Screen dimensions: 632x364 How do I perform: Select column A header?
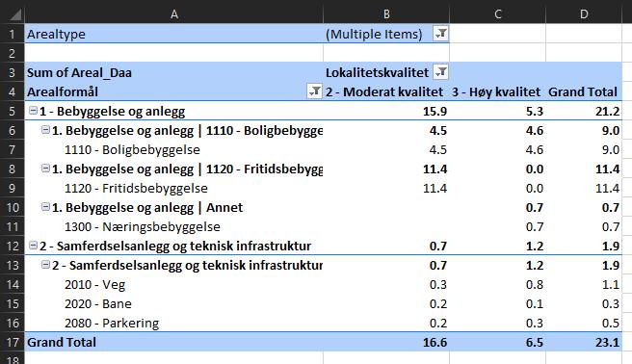point(174,14)
